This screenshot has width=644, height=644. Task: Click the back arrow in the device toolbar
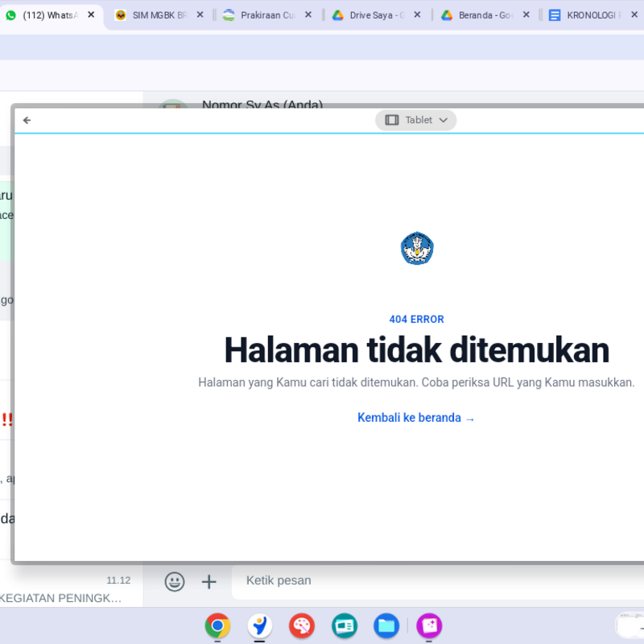coord(27,119)
